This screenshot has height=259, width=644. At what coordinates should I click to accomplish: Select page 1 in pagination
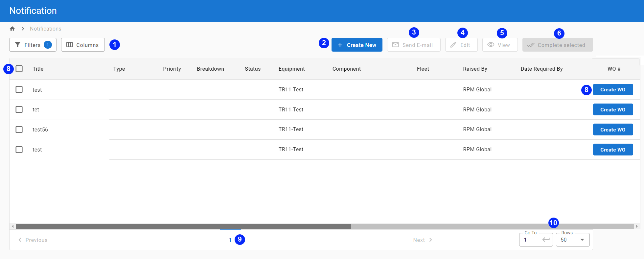click(230, 240)
